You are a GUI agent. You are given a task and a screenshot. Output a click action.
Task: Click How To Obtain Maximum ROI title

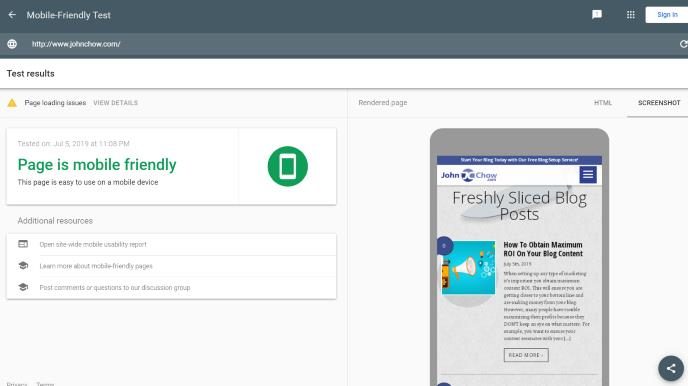(543, 249)
